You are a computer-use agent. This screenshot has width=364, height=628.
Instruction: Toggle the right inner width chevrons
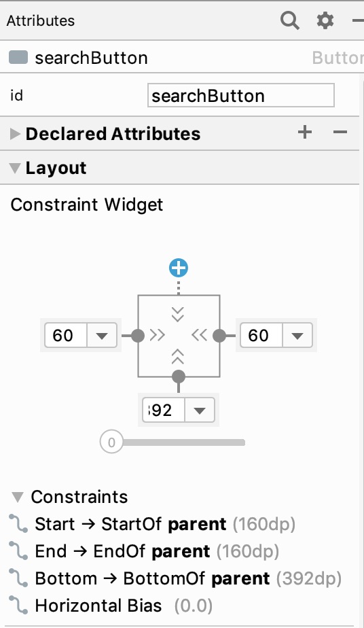pyautogui.click(x=199, y=335)
